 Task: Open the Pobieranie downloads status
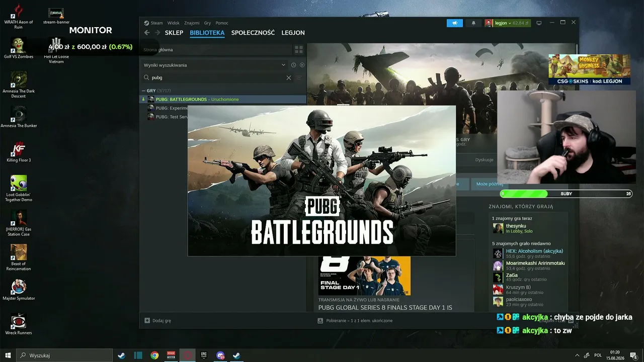[x=355, y=320]
